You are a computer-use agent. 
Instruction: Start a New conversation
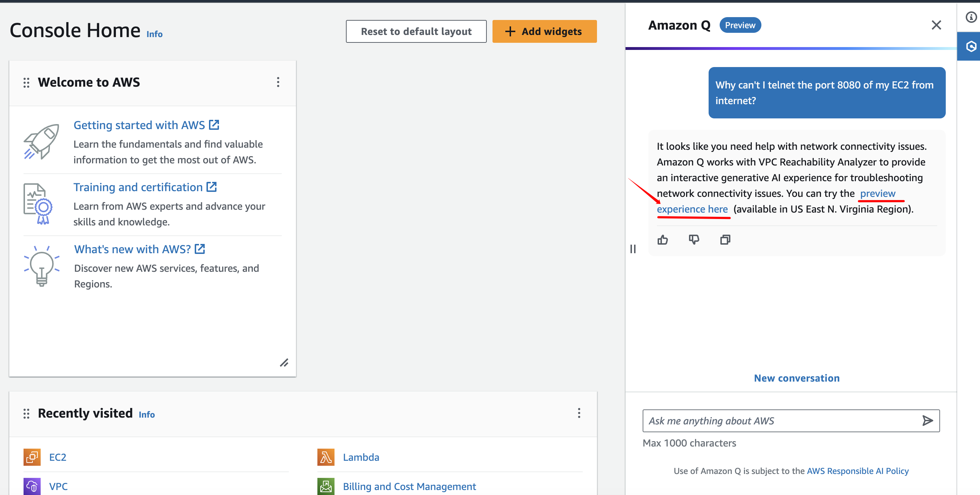(x=797, y=378)
